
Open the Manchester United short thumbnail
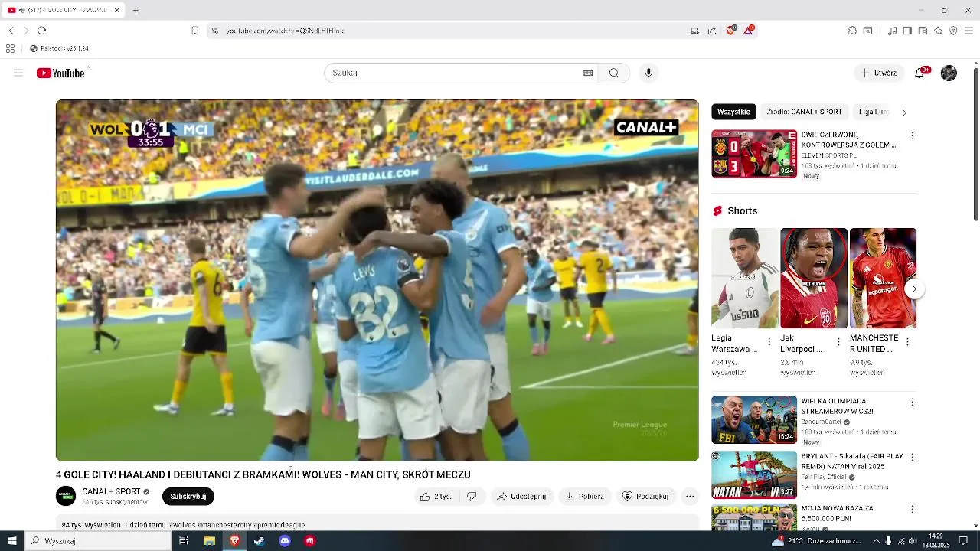click(883, 278)
